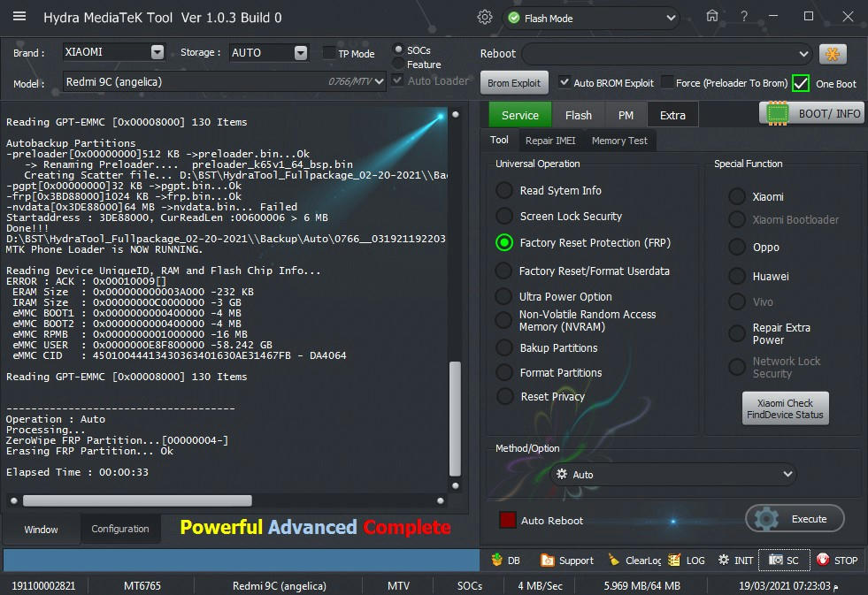868x595 pixels.
Task: Click INIT in bottom toolbar
Action: 735,561
